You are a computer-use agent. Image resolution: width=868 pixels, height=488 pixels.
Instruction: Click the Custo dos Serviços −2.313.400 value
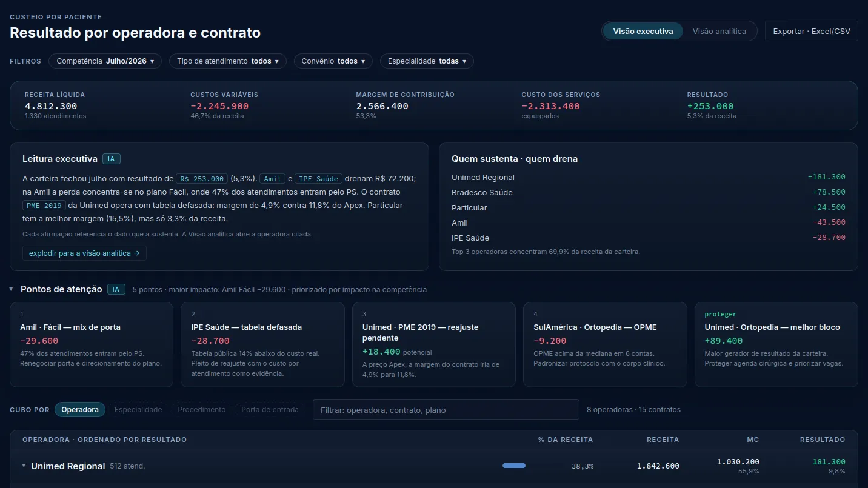550,106
